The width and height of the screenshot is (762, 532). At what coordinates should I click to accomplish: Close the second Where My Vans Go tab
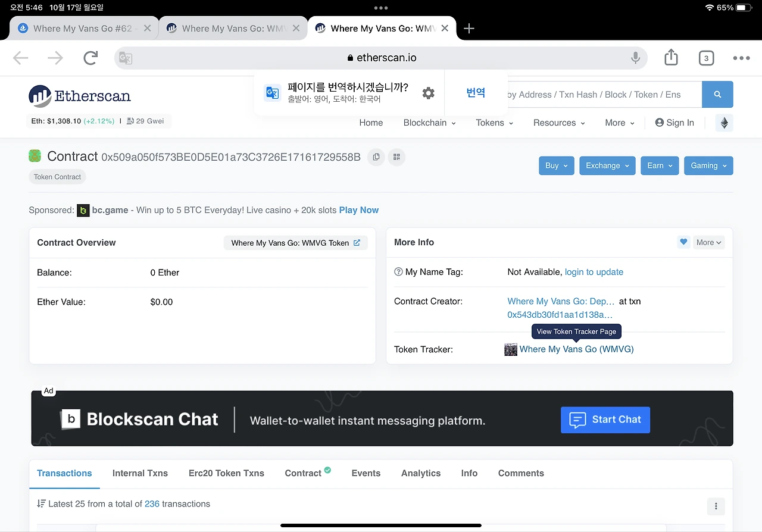pyautogui.click(x=296, y=29)
